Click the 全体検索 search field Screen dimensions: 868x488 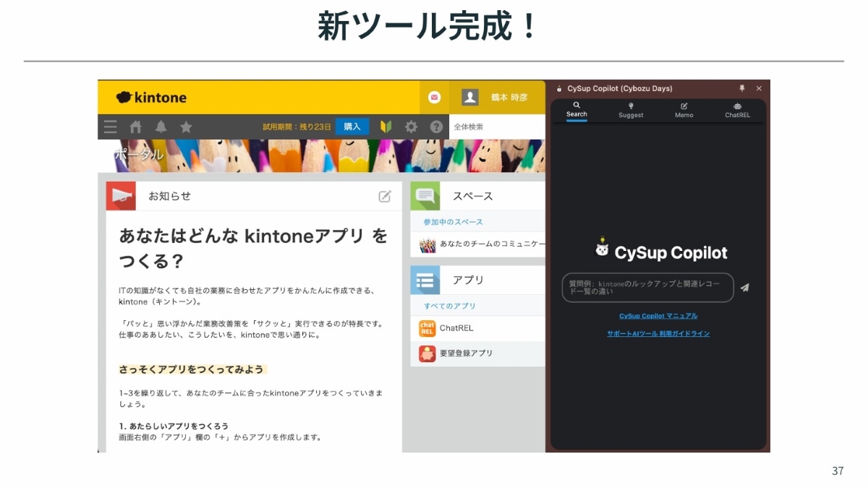click(496, 127)
